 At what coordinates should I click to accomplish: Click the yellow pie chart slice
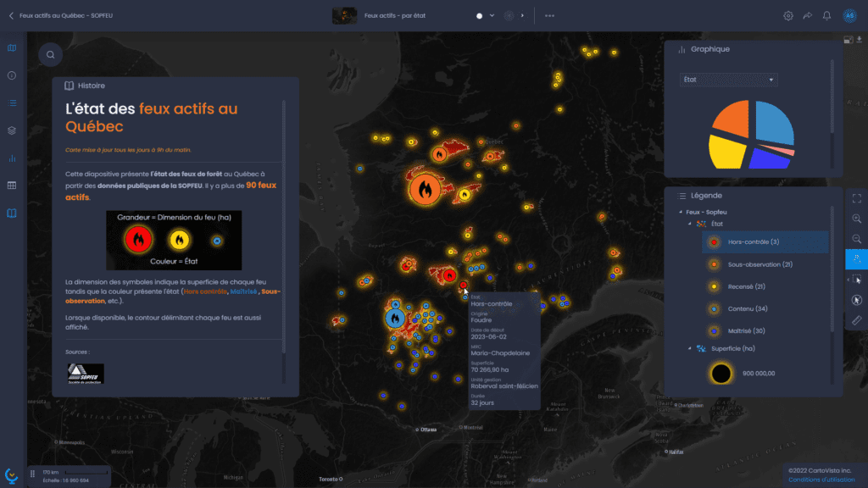pyautogui.click(x=726, y=152)
